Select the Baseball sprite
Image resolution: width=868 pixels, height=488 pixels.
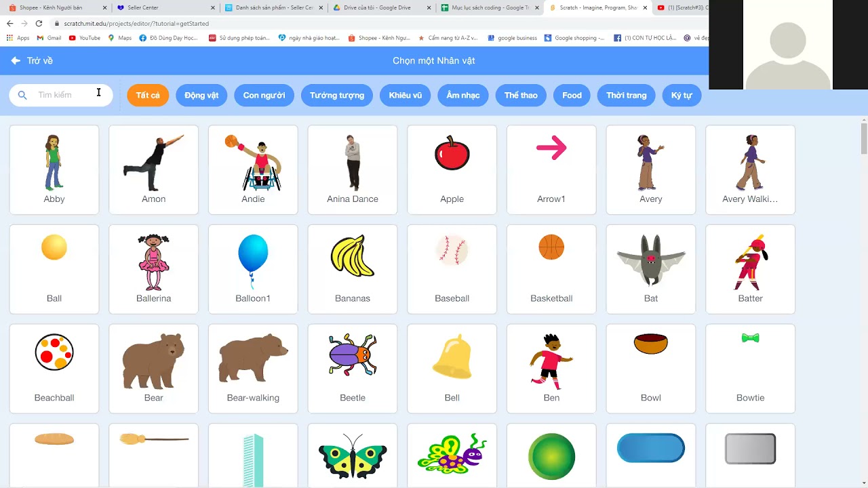pyautogui.click(x=452, y=269)
